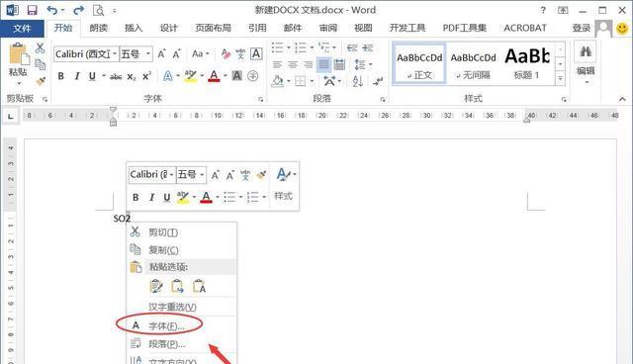Toggle Italic in the floating mini toolbar
Viewport: 633px width, 364px height.
[151, 197]
